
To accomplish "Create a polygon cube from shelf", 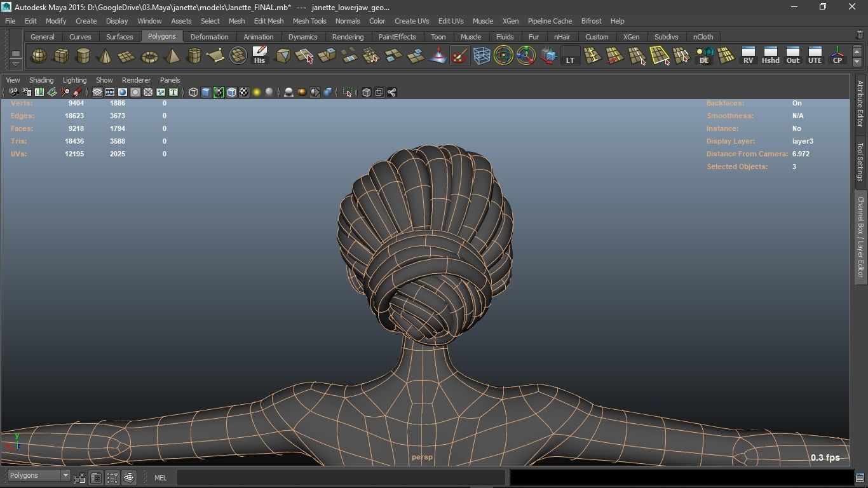I will (61, 56).
